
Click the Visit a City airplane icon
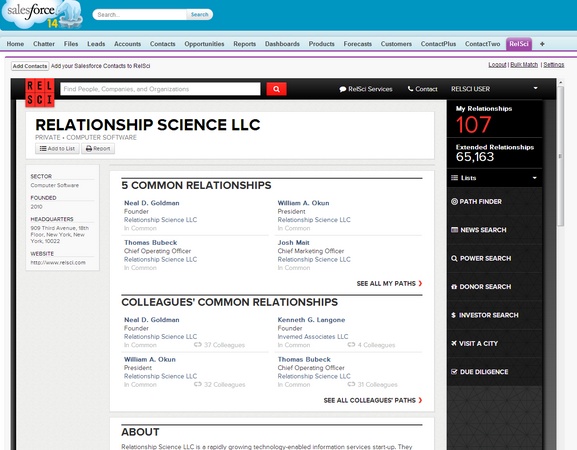(454, 343)
